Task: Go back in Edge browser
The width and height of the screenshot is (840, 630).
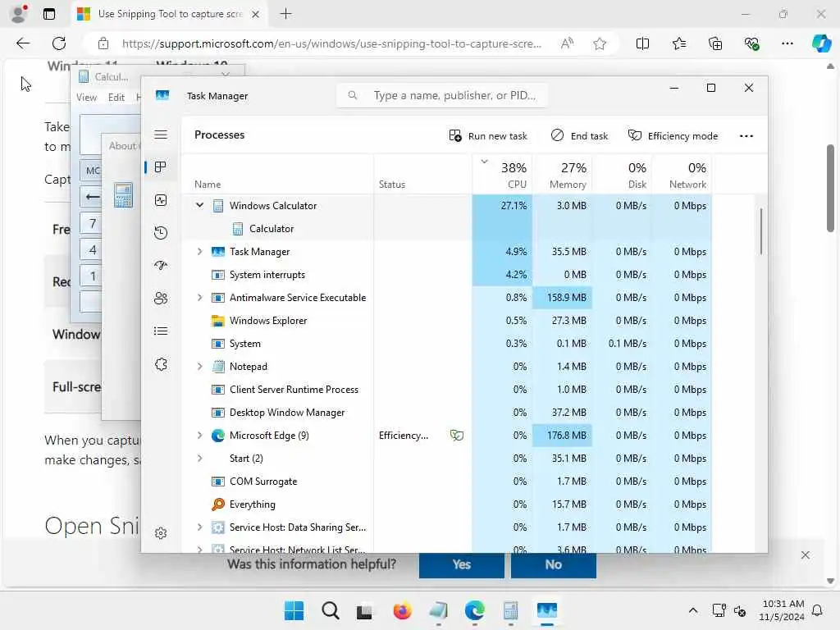Action: click(23, 43)
